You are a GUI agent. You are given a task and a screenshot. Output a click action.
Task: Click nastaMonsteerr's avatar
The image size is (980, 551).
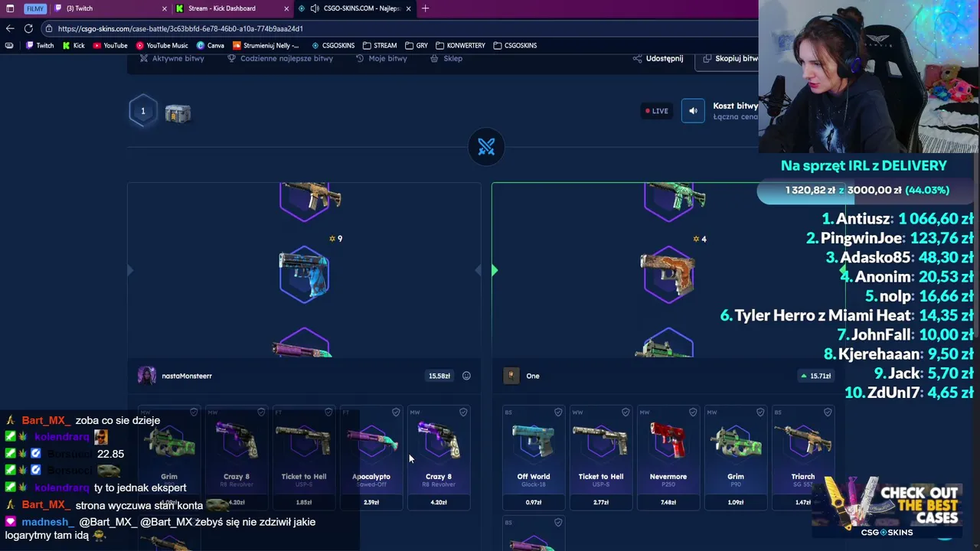(147, 376)
